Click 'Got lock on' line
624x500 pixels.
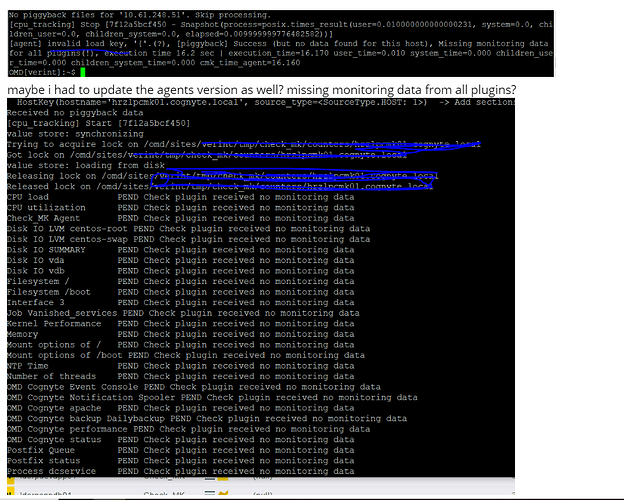(x=207, y=155)
